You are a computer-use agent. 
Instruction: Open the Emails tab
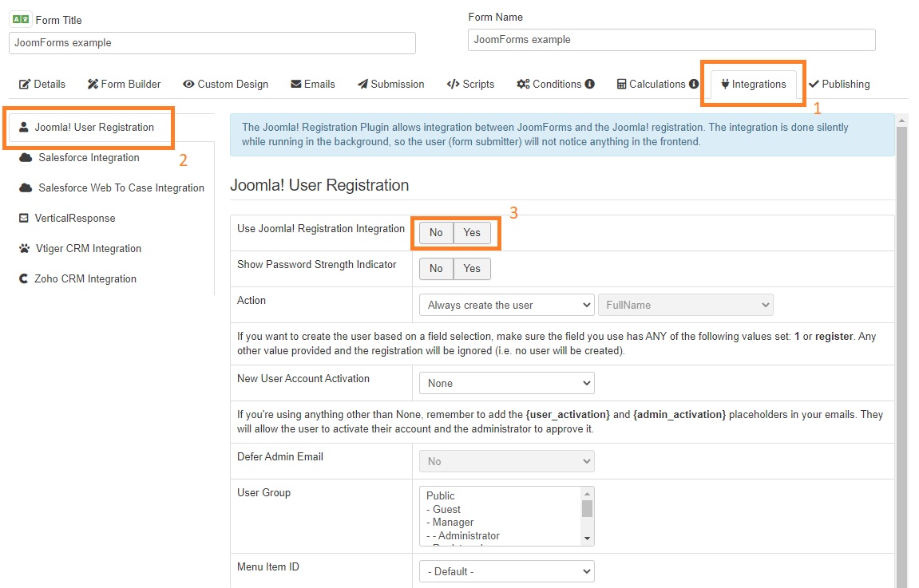coord(313,83)
